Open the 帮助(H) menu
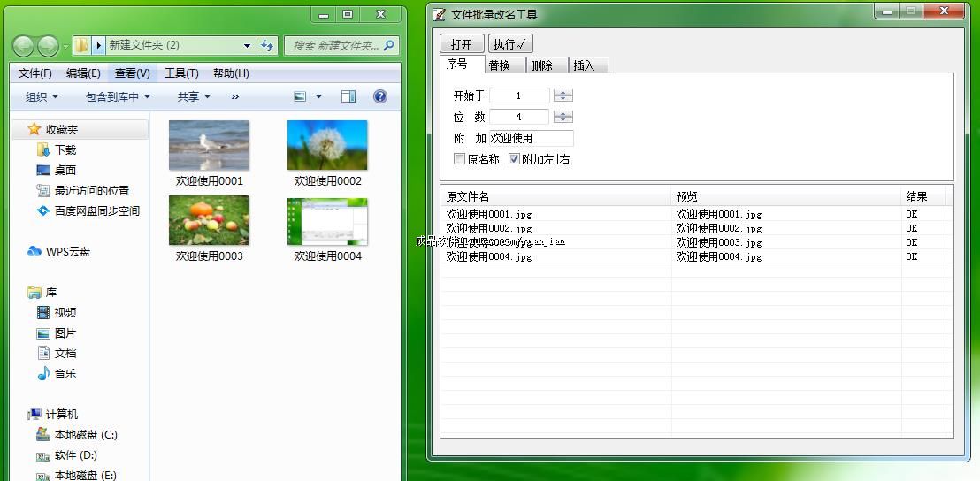 pyautogui.click(x=231, y=73)
